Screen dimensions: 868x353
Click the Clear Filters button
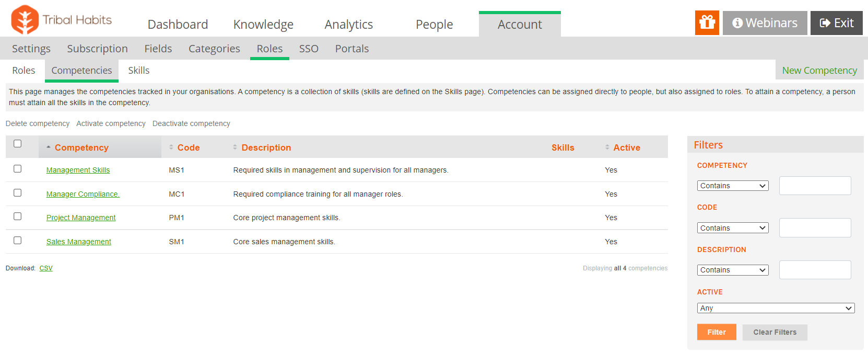point(775,332)
